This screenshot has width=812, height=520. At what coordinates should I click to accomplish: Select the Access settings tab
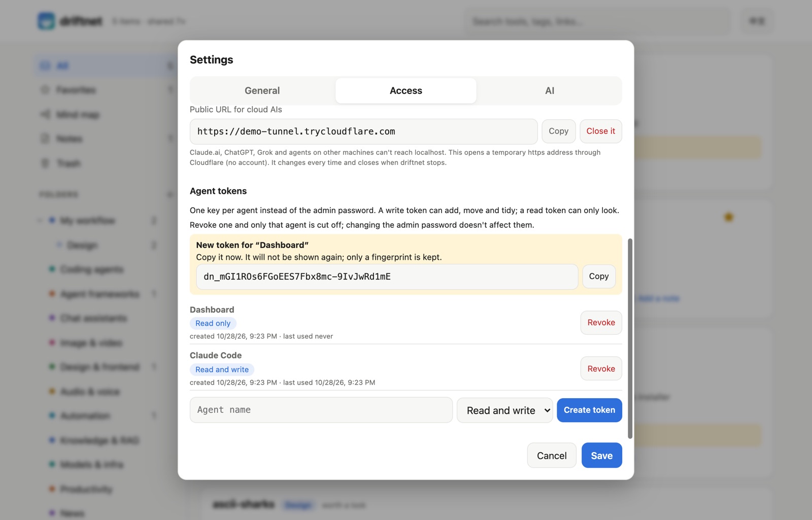pos(406,91)
